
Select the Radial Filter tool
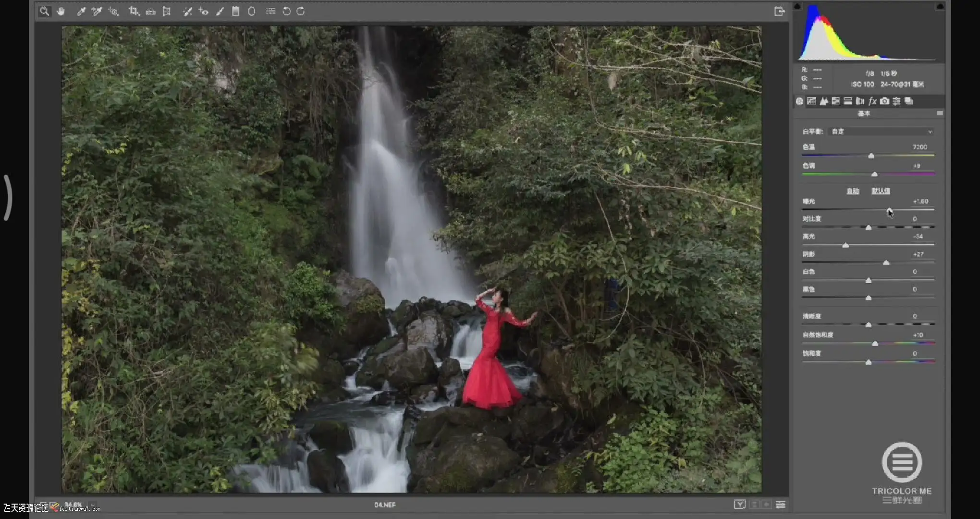pos(251,11)
